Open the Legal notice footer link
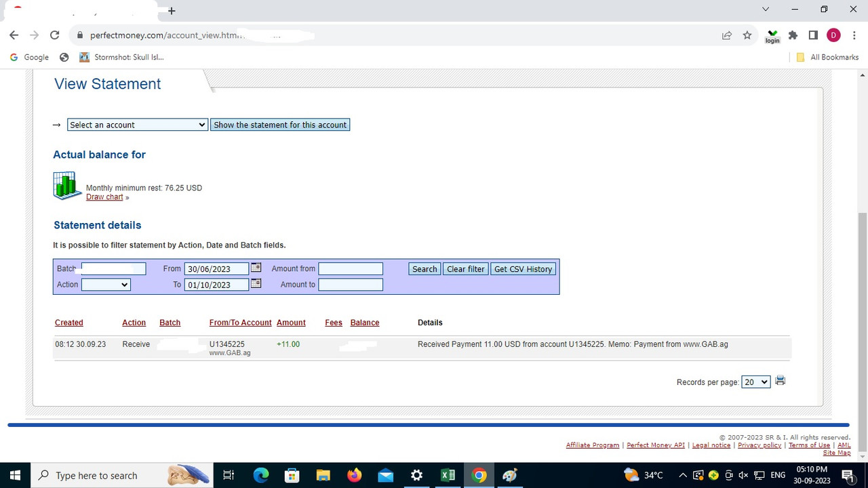 711,445
